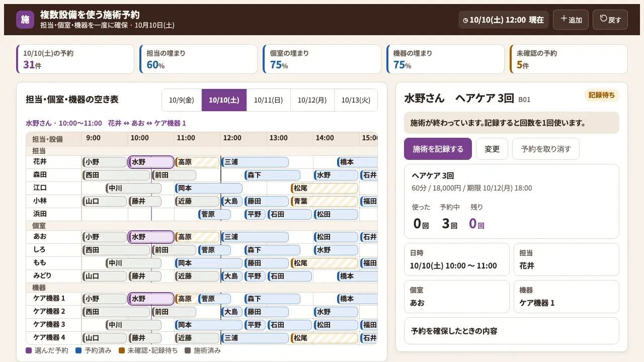Cancel via the 予約を取り消す button

coord(546,149)
